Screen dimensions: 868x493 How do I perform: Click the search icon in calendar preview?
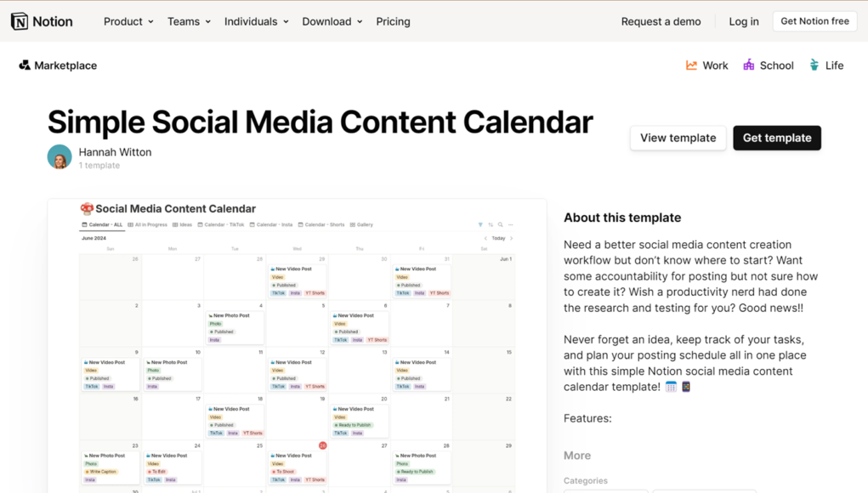(501, 224)
